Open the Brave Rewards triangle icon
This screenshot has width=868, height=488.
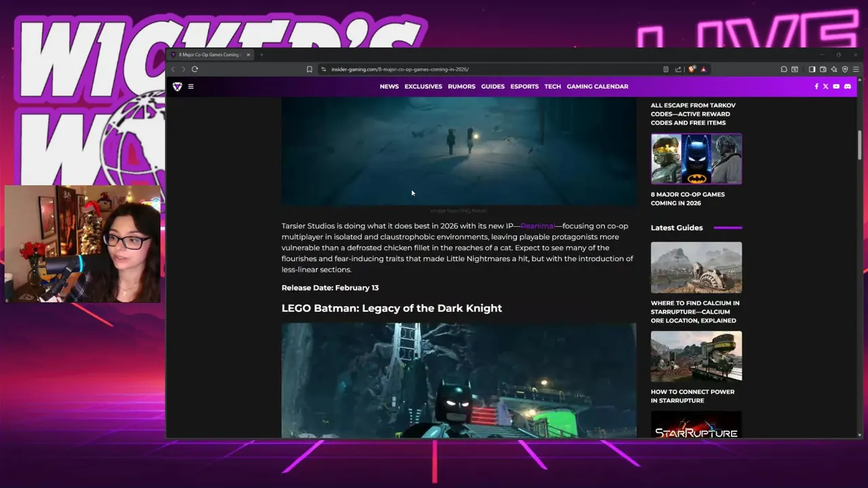[703, 69]
